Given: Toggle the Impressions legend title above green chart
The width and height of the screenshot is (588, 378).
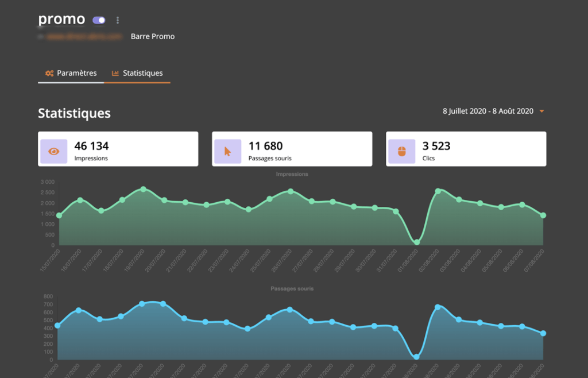Looking at the screenshot, I should pyautogui.click(x=292, y=174).
